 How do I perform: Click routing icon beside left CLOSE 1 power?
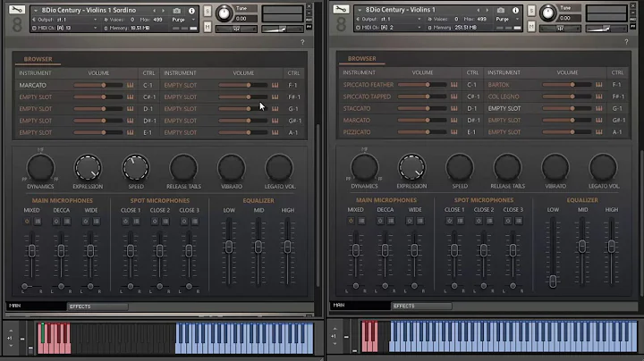tap(136, 222)
